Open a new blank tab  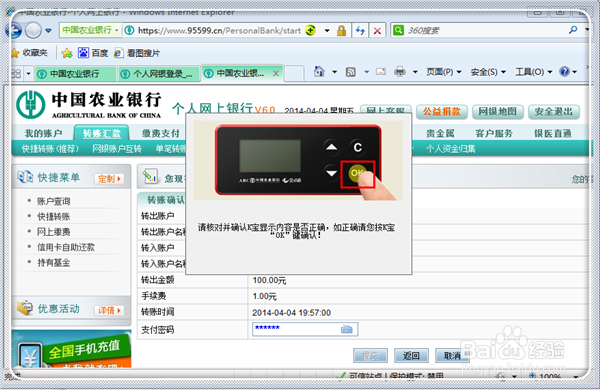pos(294,73)
